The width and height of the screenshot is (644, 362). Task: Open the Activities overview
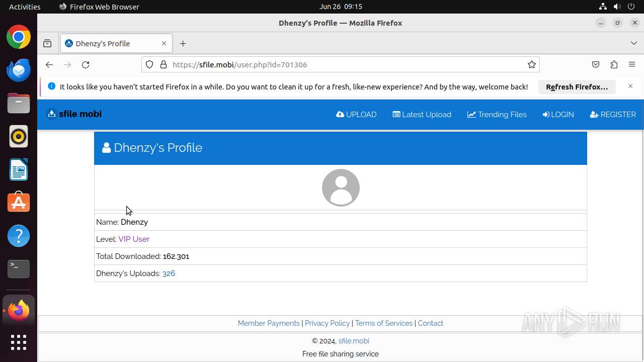(x=25, y=7)
